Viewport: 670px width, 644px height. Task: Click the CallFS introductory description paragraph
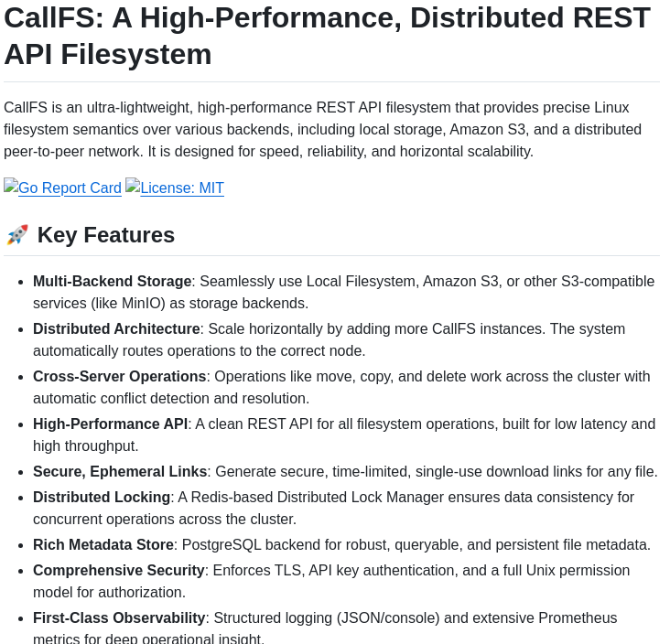(316, 129)
